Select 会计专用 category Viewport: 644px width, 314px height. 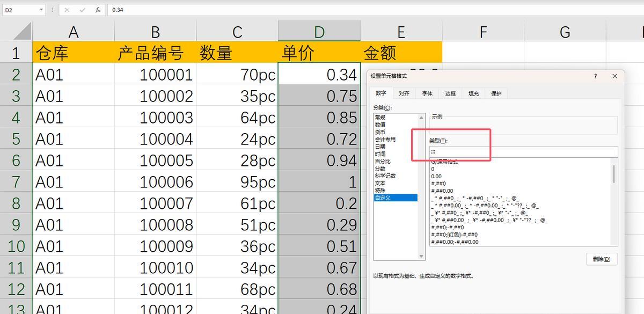[x=396, y=140]
